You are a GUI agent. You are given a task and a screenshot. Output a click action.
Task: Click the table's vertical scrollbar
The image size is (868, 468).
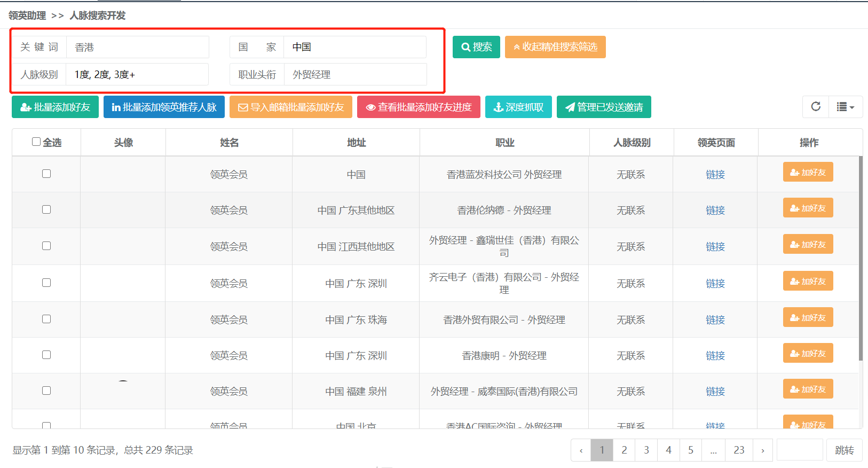point(861,258)
